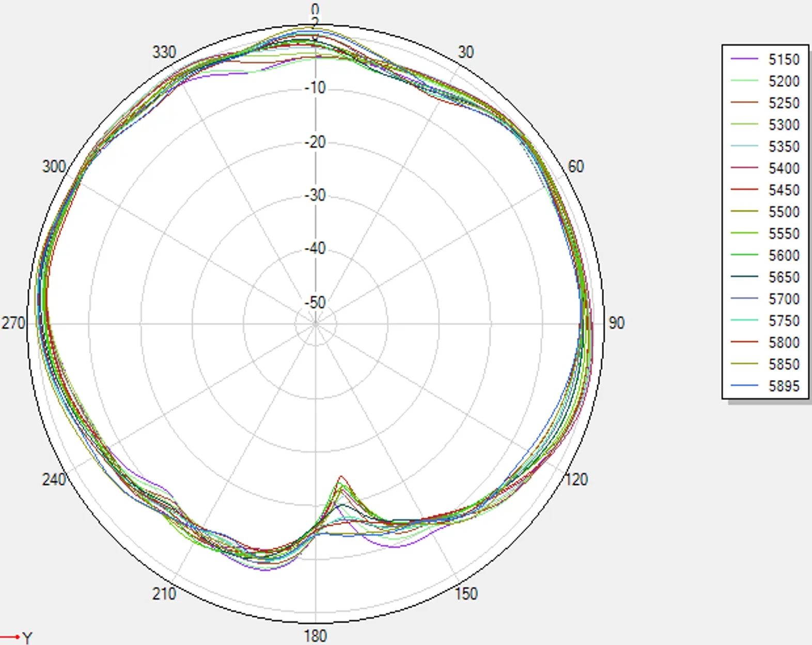
Task: Click the 5750 legend entry
Action: tap(765, 320)
